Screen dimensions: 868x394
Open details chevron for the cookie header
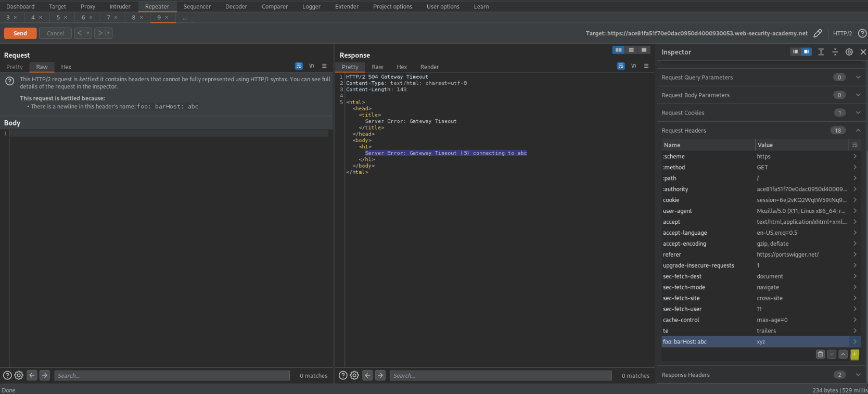855,200
